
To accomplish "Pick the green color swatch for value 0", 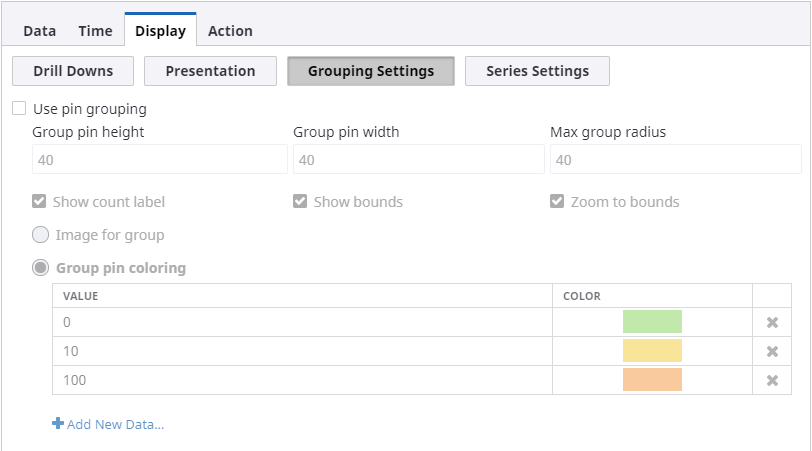I will (x=652, y=322).
